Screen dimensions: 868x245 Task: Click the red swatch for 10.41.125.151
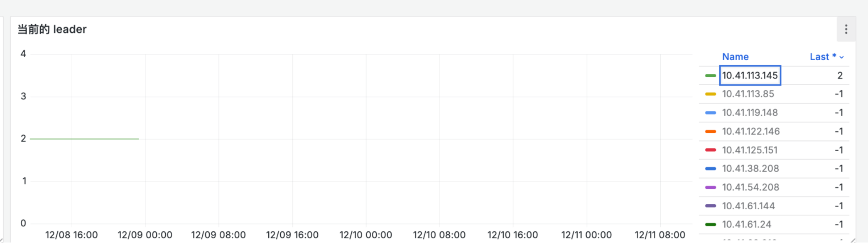pyautogui.click(x=710, y=150)
